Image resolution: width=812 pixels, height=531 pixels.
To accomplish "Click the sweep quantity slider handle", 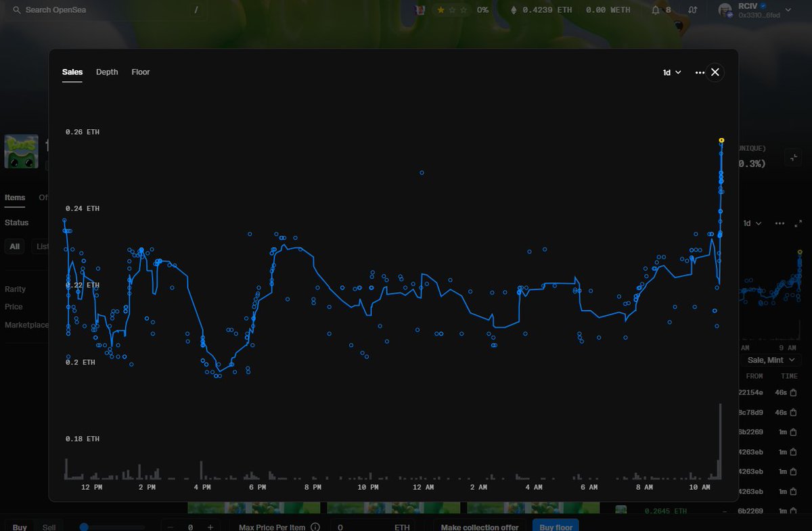I will tap(84, 527).
